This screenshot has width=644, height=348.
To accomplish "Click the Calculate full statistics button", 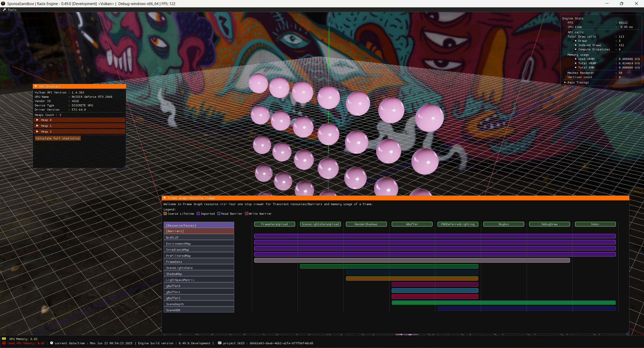I will [x=58, y=138].
